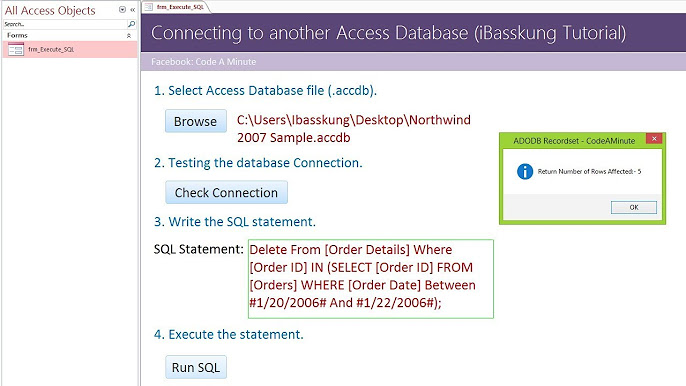This screenshot has width=686, height=386.
Task: Click the Check Connection button
Action: [x=226, y=193]
